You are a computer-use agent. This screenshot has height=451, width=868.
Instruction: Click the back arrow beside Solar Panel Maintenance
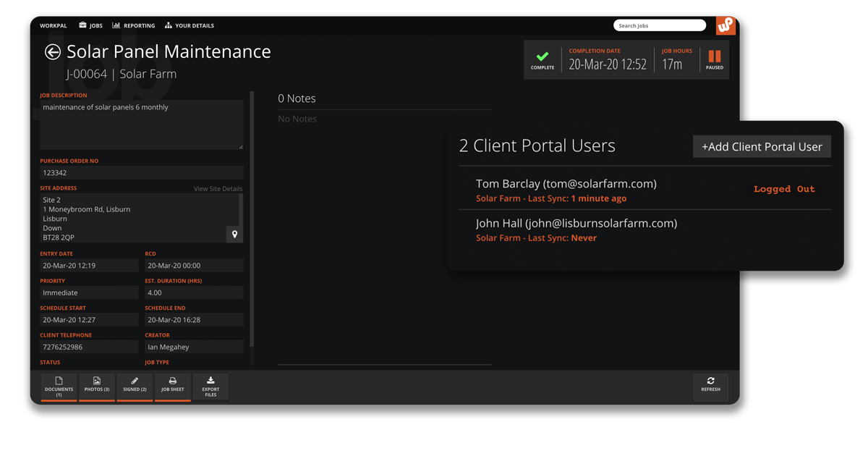[x=52, y=51]
